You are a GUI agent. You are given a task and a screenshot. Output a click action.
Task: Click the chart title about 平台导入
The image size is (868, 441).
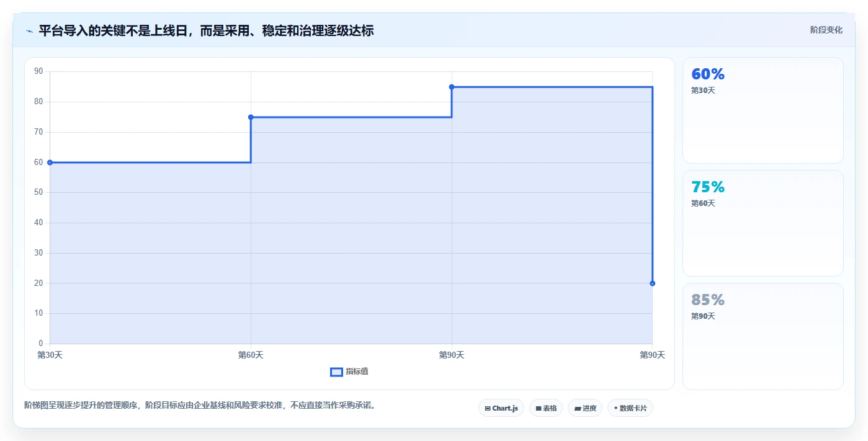coord(206,30)
